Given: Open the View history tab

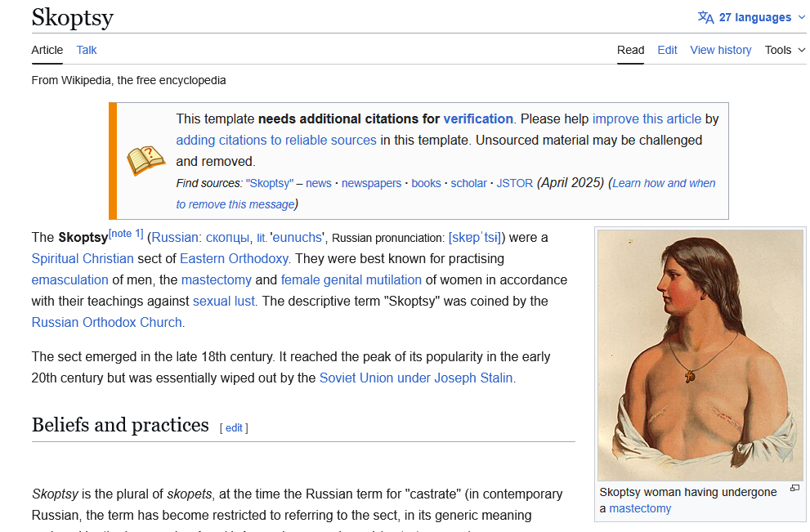Looking at the screenshot, I should point(721,50).
